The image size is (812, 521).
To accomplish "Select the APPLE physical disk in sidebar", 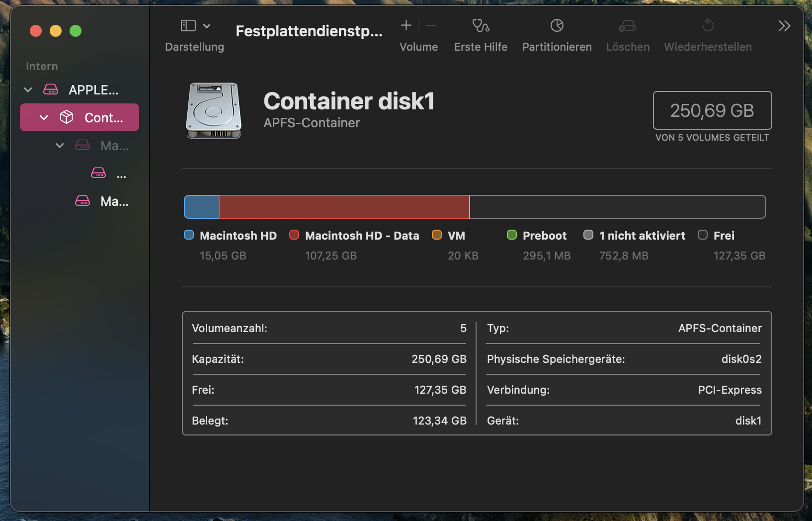I will point(93,90).
